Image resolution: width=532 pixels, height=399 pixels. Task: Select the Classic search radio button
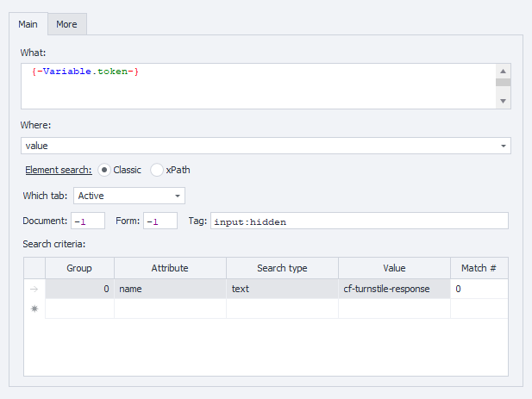click(104, 170)
